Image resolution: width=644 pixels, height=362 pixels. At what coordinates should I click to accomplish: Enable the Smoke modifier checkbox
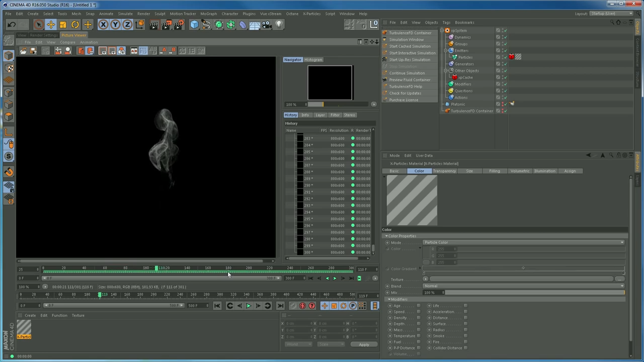pyautogui.click(x=465, y=336)
